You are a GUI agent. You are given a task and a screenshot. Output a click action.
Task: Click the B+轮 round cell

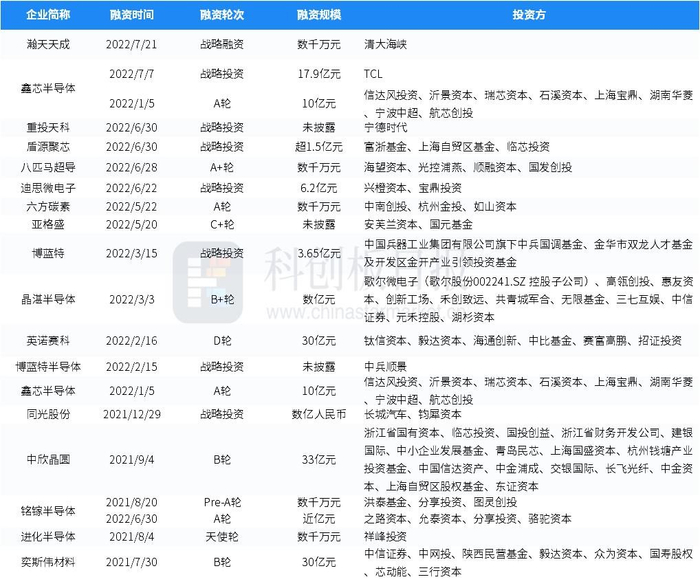tap(222, 299)
